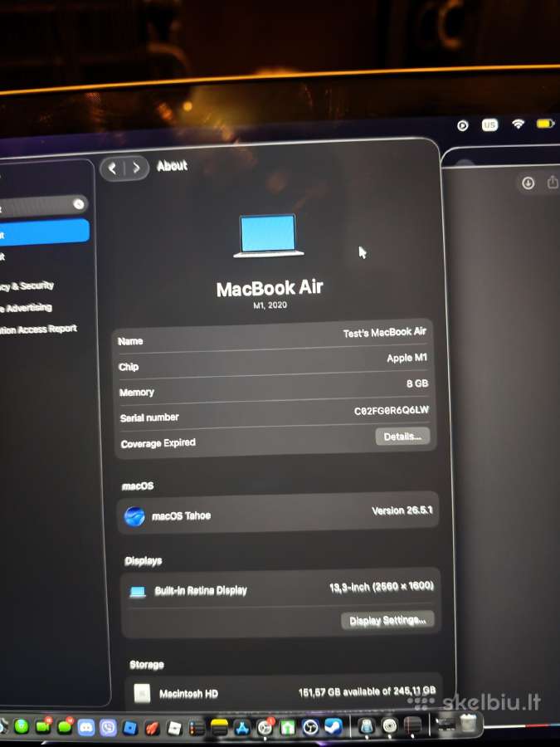
Task: Open the white Roblox dock icon
Action: click(x=174, y=728)
